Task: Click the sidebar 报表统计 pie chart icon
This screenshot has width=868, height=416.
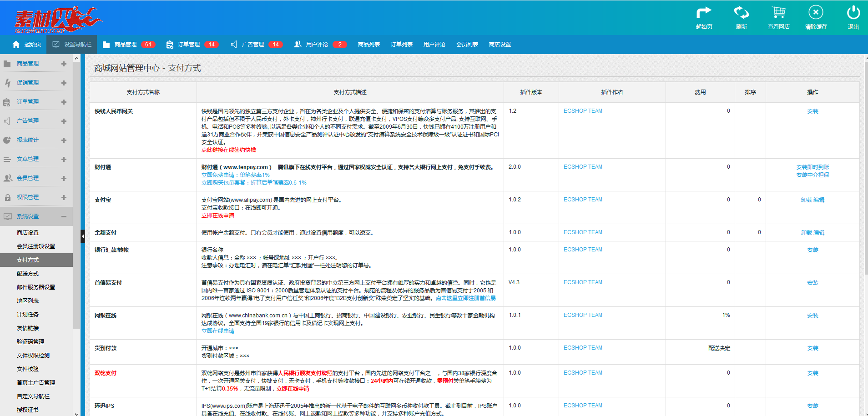Action: (7, 140)
